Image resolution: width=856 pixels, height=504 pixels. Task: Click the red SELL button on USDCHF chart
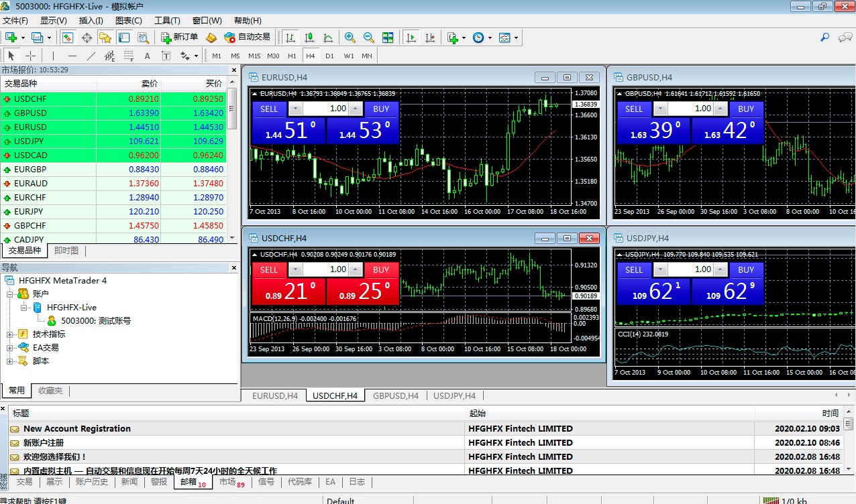pos(269,269)
